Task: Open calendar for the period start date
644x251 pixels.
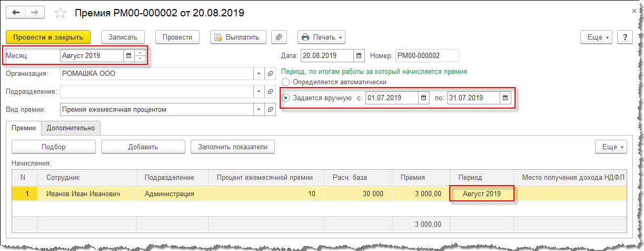Action: [424, 98]
